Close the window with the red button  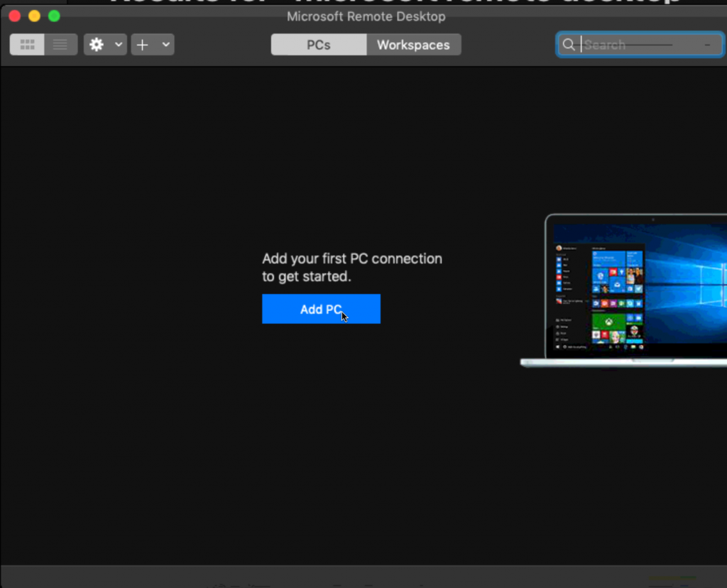pos(15,16)
